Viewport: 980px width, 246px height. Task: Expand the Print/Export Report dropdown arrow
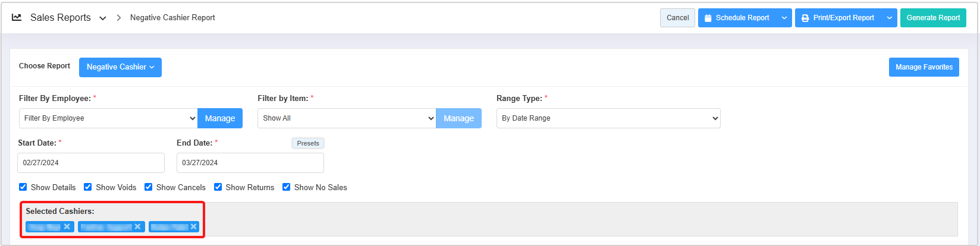click(889, 18)
